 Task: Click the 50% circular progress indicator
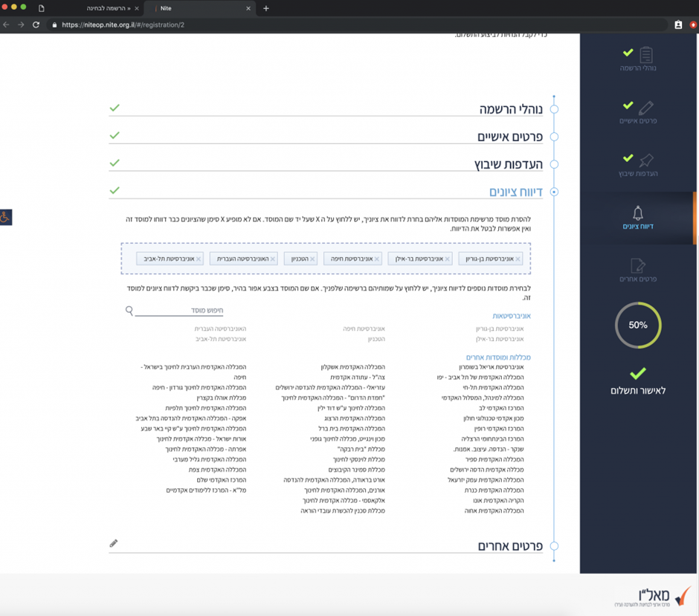[637, 325]
